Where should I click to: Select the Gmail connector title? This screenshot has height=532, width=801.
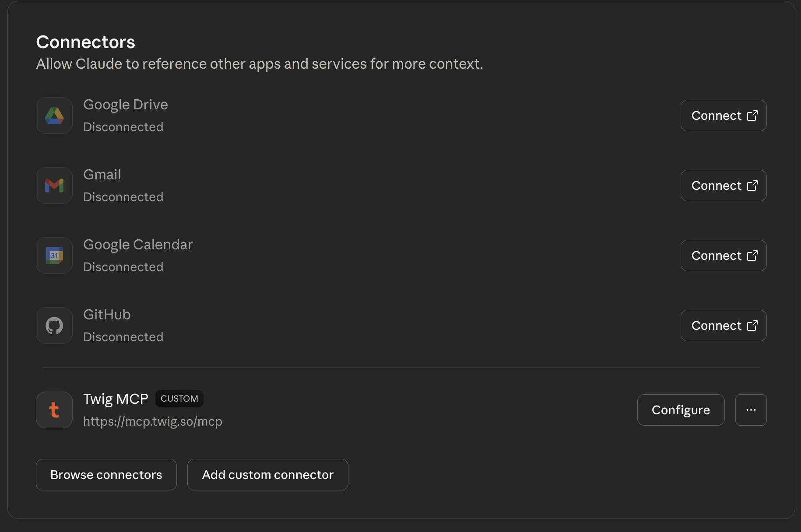(x=102, y=175)
